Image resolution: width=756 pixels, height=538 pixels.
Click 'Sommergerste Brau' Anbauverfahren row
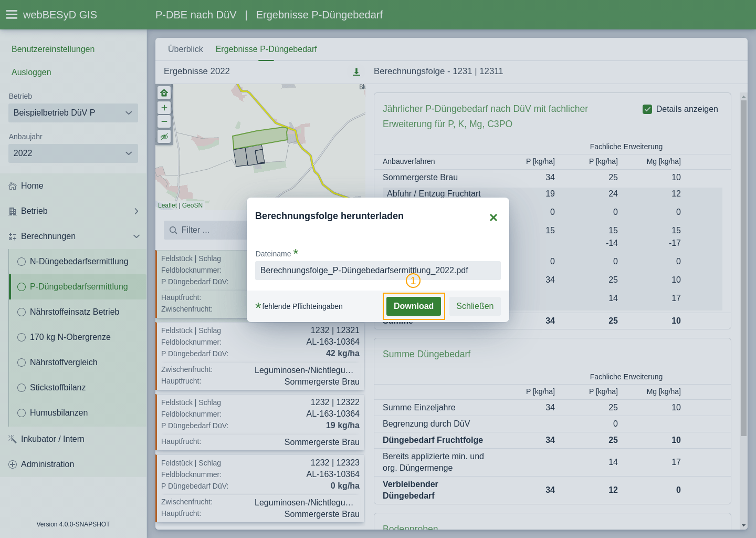coord(552,178)
